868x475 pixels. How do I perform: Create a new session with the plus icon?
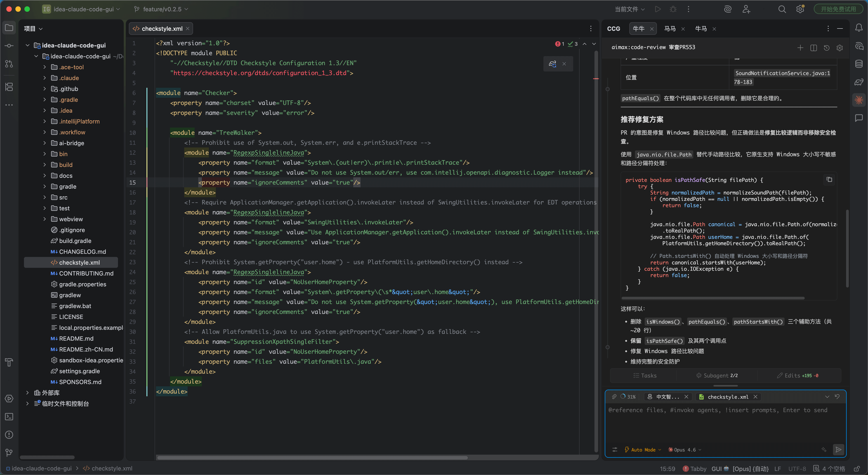801,48
